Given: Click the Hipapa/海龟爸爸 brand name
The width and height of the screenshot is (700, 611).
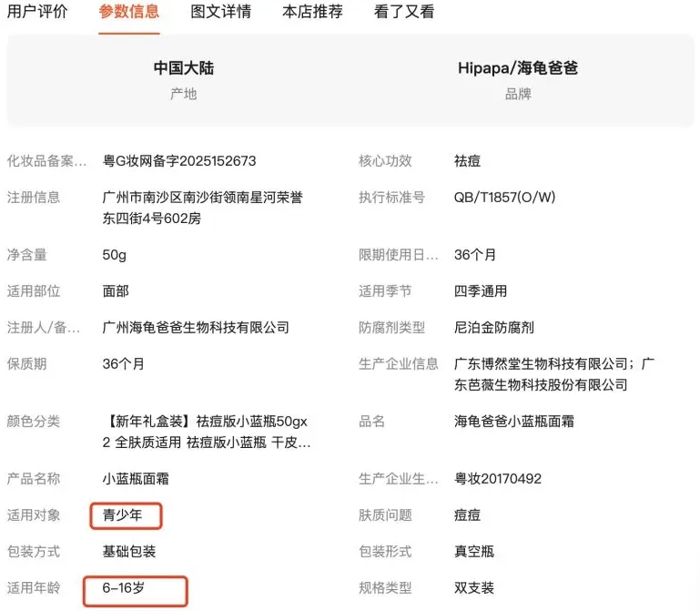Looking at the screenshot, I should coord(518,68).
